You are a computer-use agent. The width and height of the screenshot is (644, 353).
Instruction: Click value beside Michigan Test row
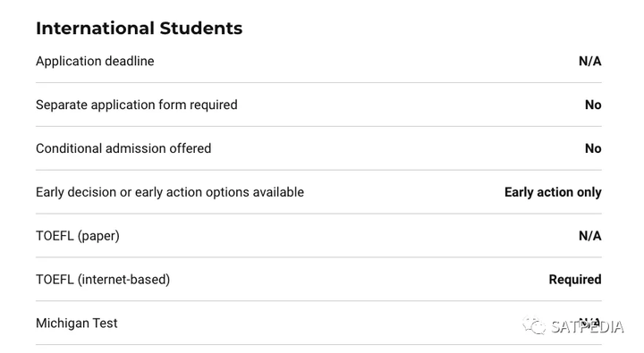tap(589, 323)
